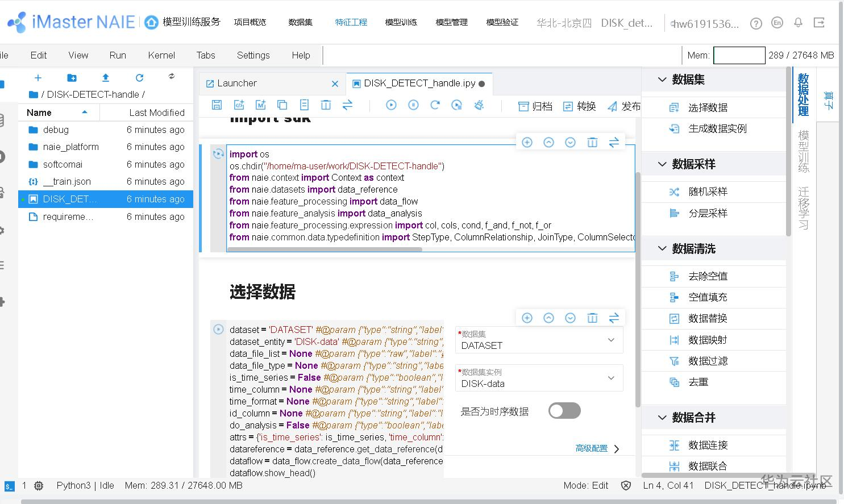
Task: Open the Edit menu
Action: coord(39,55)
